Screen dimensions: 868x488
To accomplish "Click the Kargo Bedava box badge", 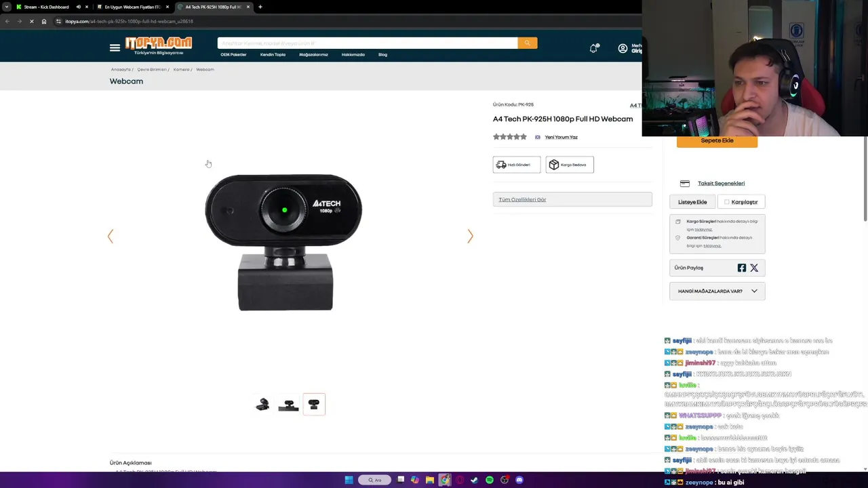I will [x=570, y=165].
